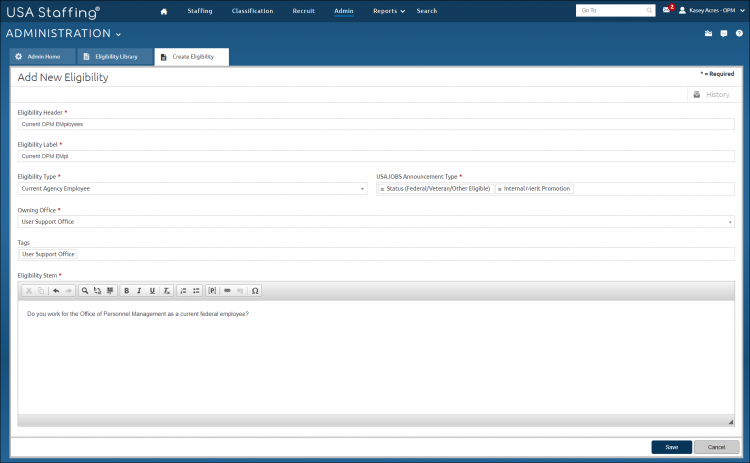Click the Cut icon in editor toolbar
Image resolution: width=750 pixels, height=463 pixels.
pos(29,291)
